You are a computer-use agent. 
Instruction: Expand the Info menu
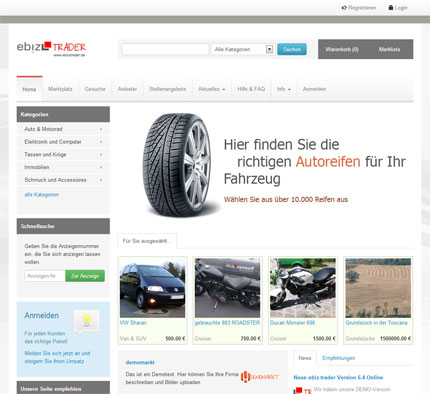point(284,89)
